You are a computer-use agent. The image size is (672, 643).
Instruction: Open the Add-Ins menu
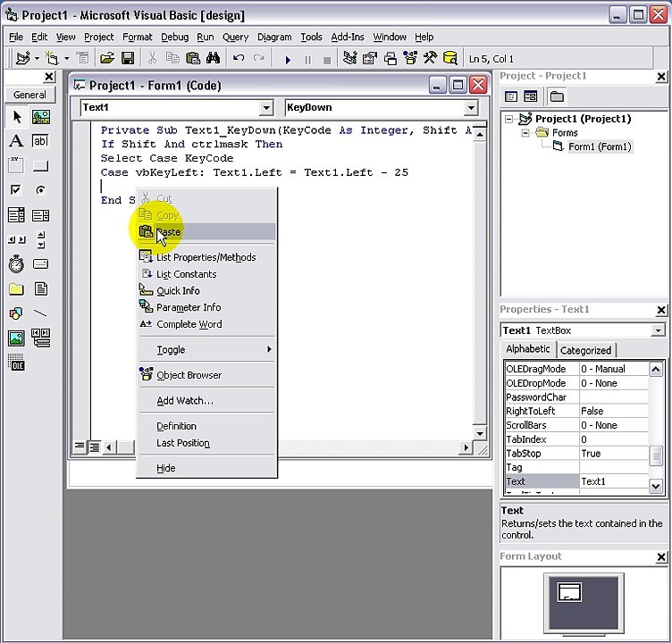[x=347, y=38]
